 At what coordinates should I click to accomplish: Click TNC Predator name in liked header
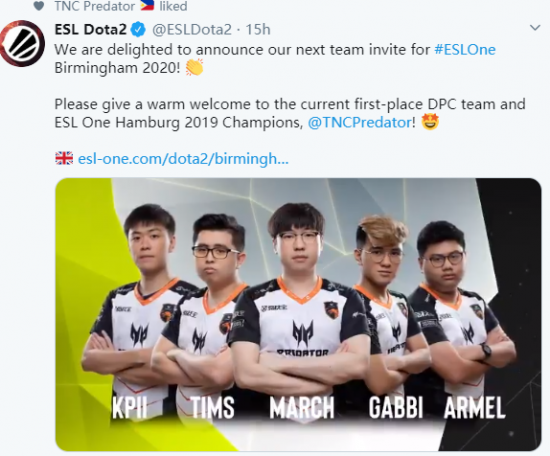pyautogui.click(x=95, y=6)
